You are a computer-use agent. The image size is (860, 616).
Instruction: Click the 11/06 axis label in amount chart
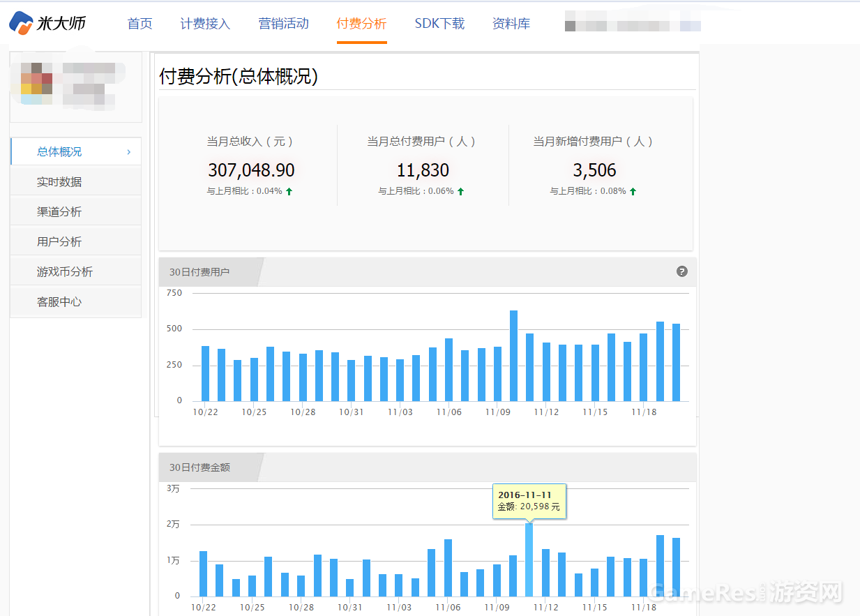coord(447,608)
